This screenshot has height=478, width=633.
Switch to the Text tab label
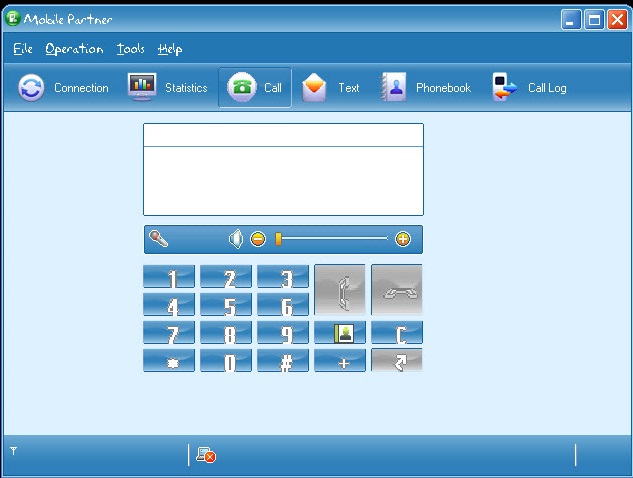(x=349, y=88)
